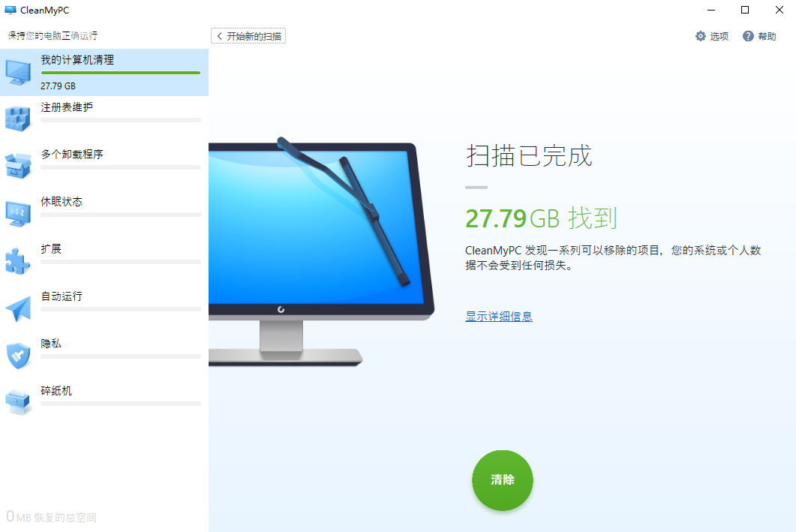Click the 注册表维护 registry blocks icon

(x=17, y=119)
